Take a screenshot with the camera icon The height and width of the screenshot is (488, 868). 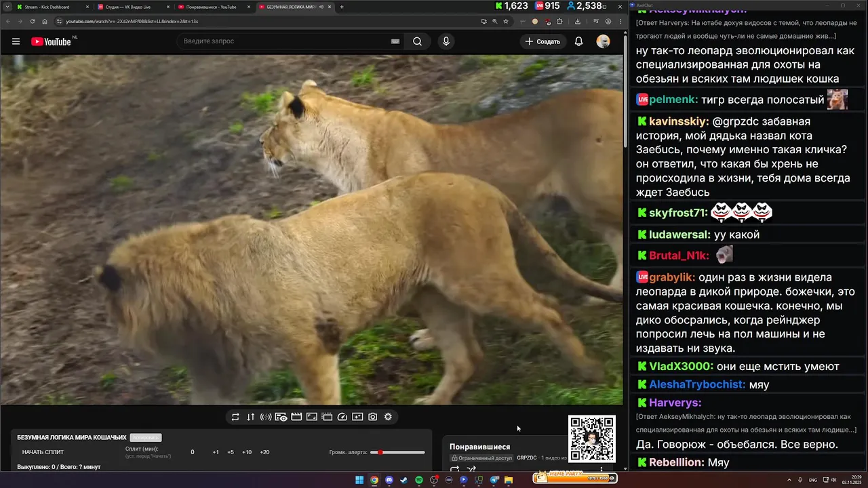coord(372,417)
